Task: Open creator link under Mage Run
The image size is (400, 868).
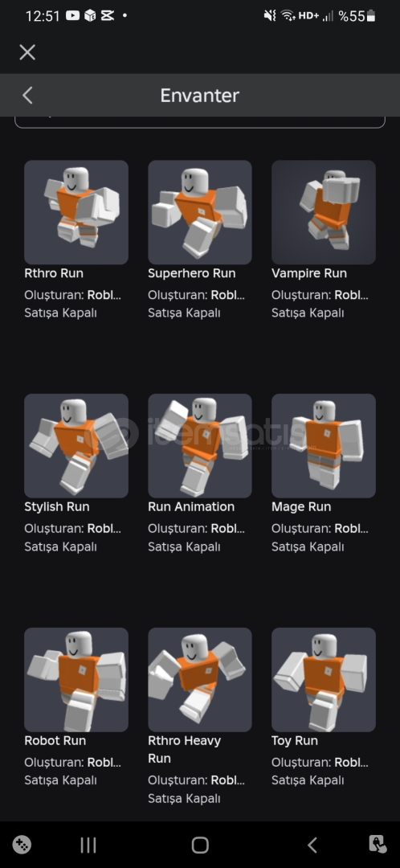Action: (351, 529)
